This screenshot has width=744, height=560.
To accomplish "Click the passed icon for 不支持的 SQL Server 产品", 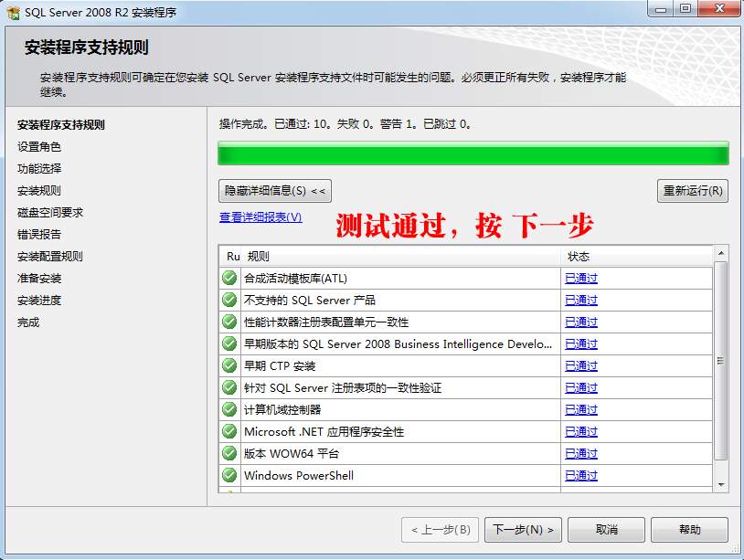I will [229, 300].
